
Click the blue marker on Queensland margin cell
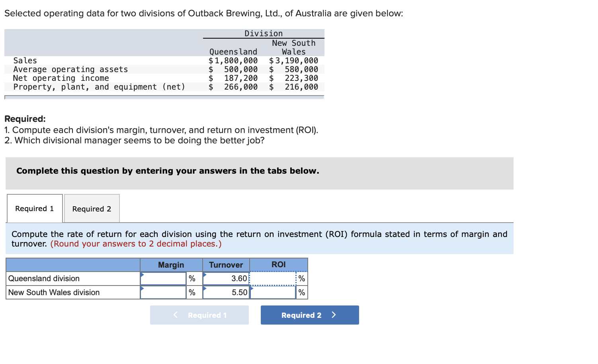(x=142, y=276)
